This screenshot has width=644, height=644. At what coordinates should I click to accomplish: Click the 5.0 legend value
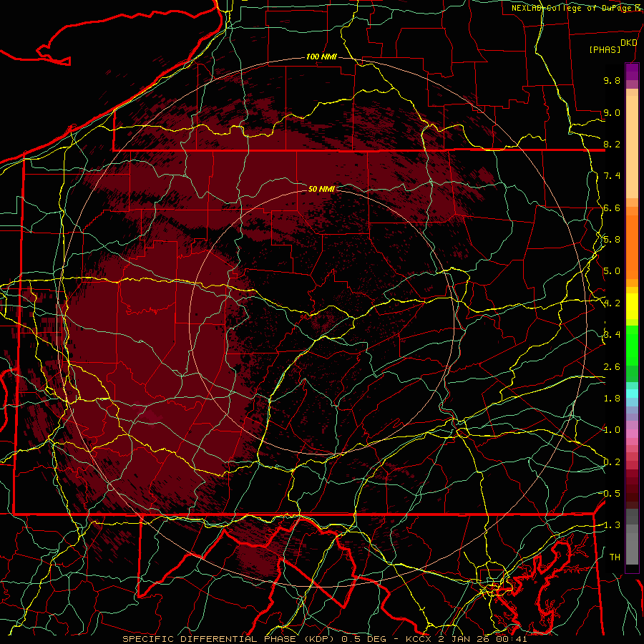(612, 271)
